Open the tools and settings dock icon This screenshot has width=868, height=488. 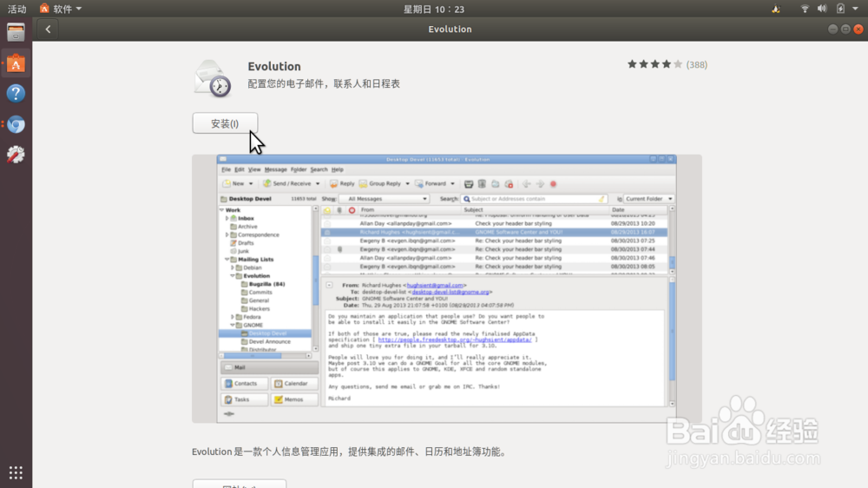tap(16, 155)
